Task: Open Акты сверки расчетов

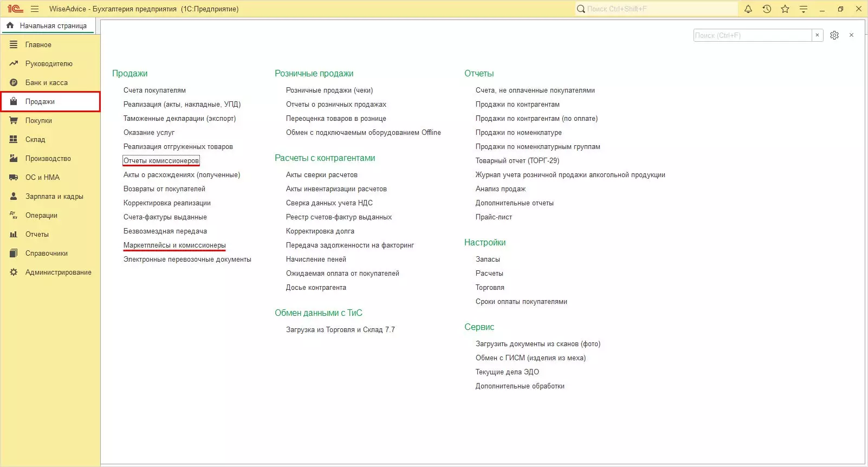Action: [x=322, y=174]
